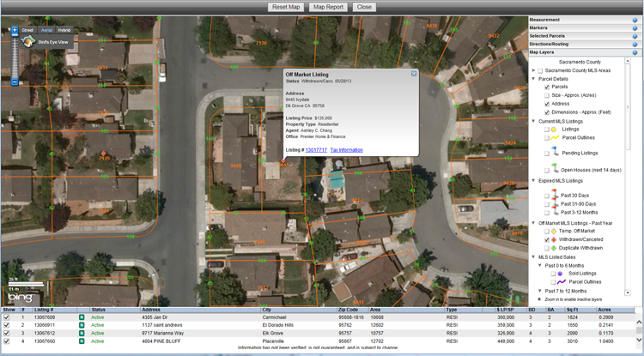
Task: Open Bird's Eye View mode
Action: tap(52, 41)
